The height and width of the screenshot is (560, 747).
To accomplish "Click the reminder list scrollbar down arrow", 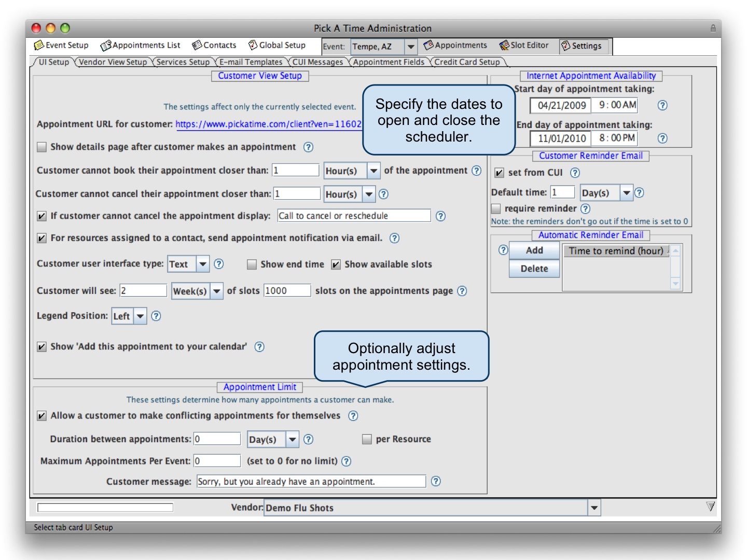I will click(675, 284).
